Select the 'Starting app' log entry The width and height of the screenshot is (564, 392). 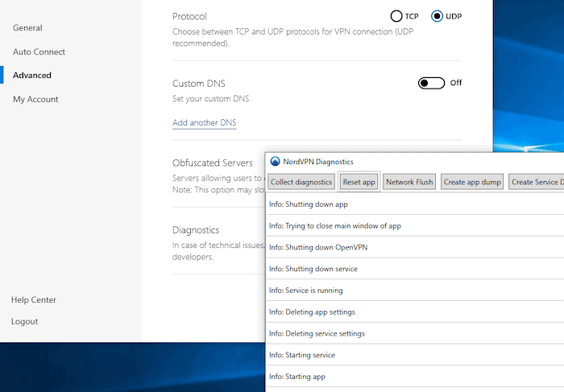tap(297, 377)
